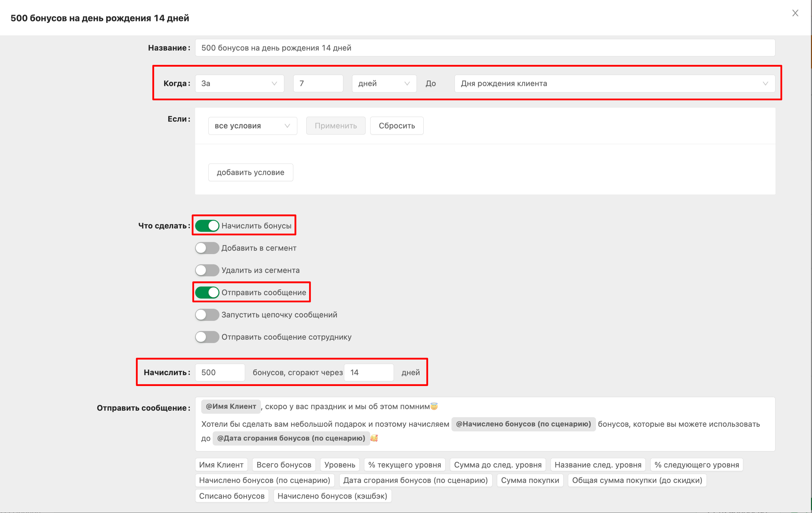The image size is (812, 513).
Task: Select "@Дата сгорания бонусов (по сценарию)" token in message
Action: (291, 438)
